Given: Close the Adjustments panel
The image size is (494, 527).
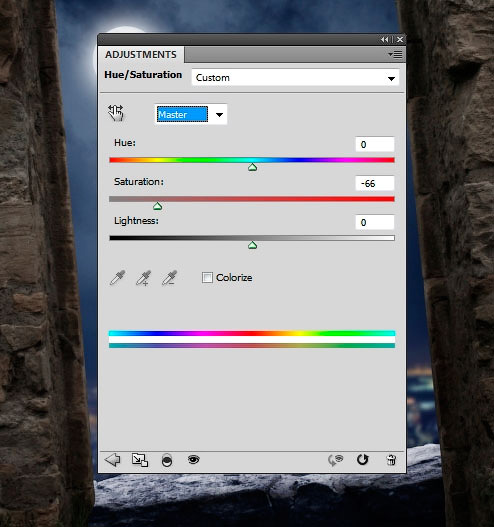Looking at the screenshot, I should [400, 39].
